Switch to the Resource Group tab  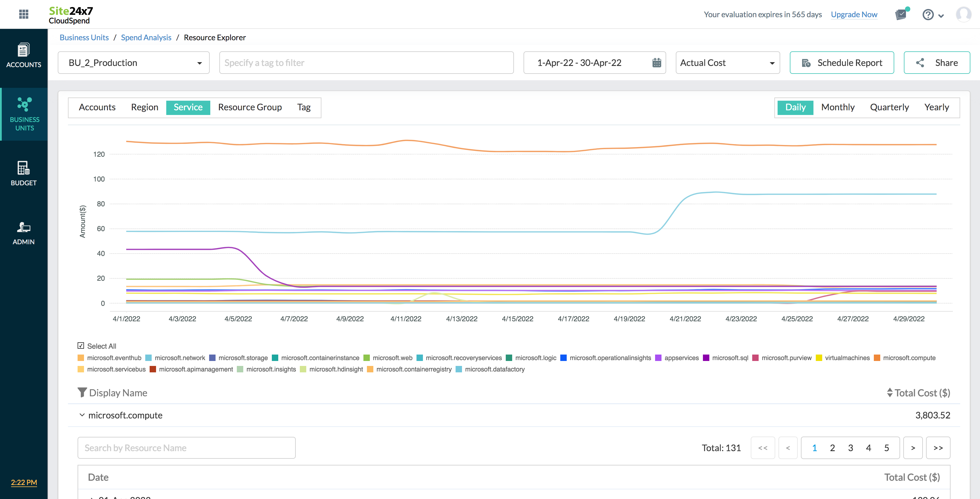(250, 107)
